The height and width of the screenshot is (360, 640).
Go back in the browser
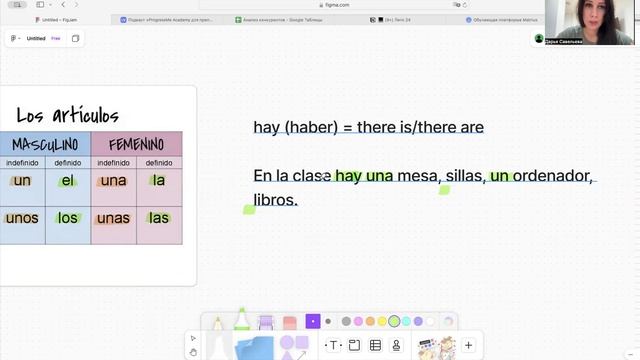tap(63, 4)
